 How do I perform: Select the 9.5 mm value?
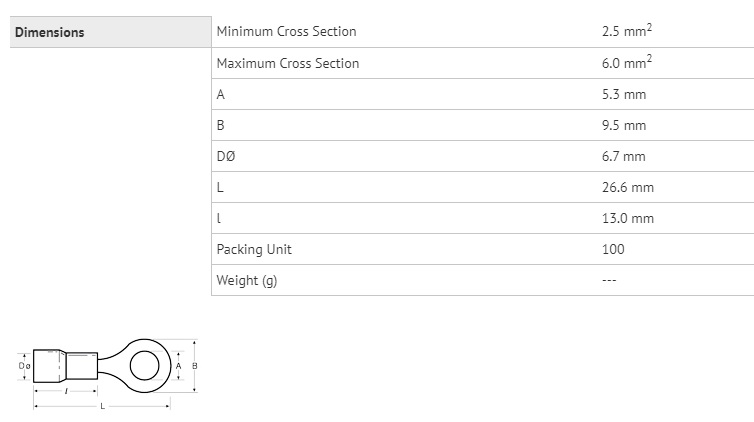coord(624,125)
